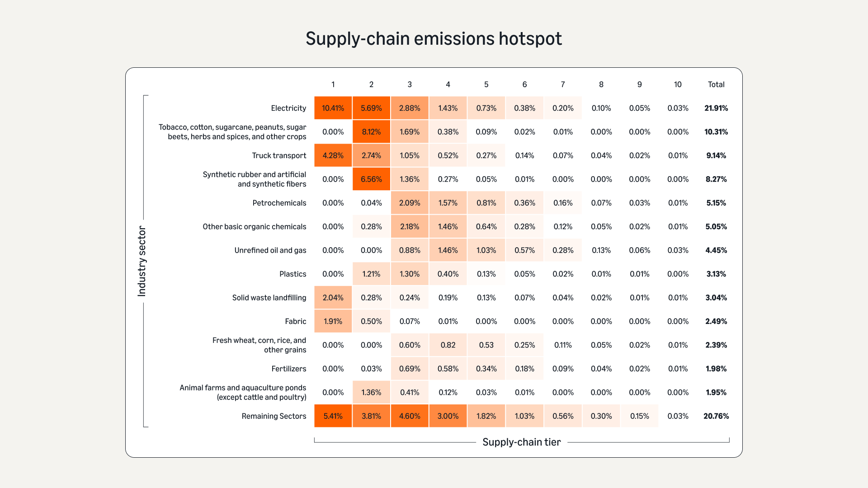
Task: Select Truck transport's 4.28% cell
Action: 333,155
